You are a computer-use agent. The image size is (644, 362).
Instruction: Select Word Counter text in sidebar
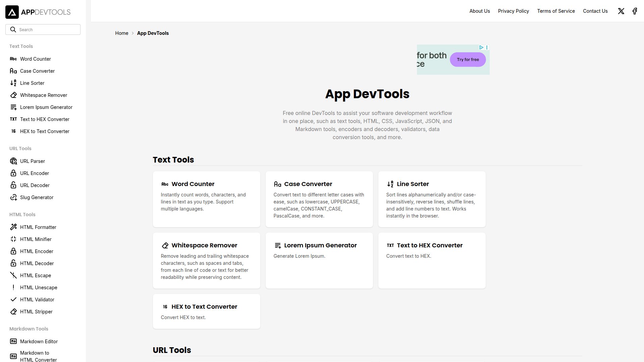tap(36, 59)
